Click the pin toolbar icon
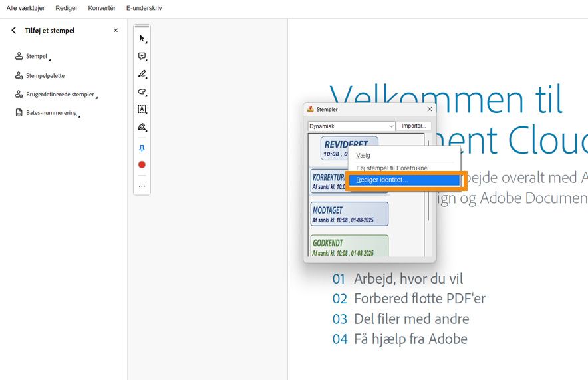This screenshot has height=380, width=588. pyautogui.click(x=142, y=149)
